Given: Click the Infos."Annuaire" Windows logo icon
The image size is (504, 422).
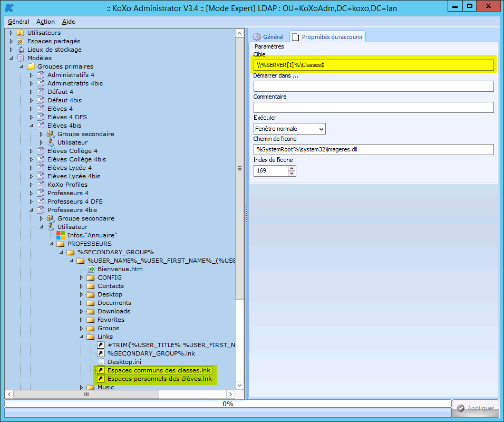Looking at the screenshot, I should pyautogui.click(x=61, y=235).
